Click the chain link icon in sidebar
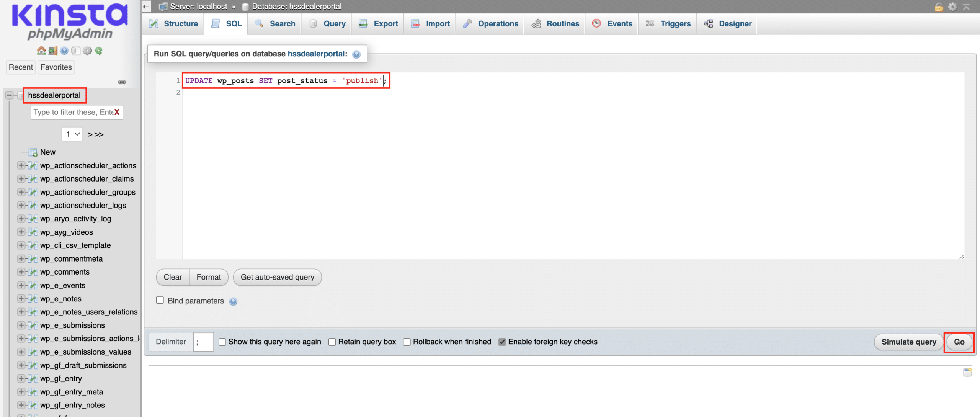Image resolution: width=980 pixels, height=417 pixels. (x=122, y=82)
